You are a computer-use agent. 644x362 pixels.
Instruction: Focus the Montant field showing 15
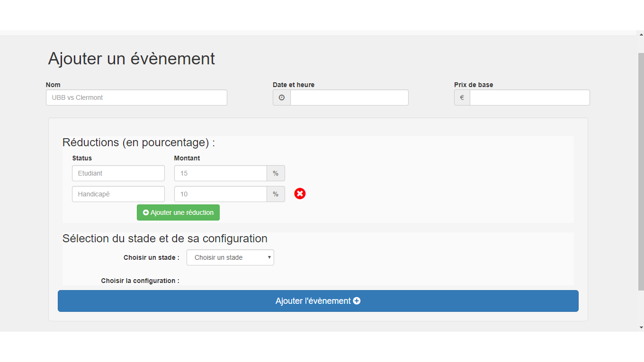tap(220, 173)
